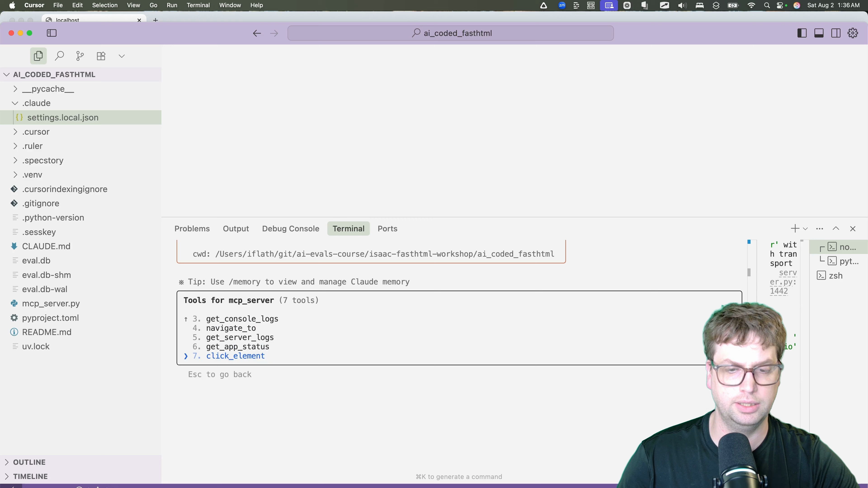
Task: Open the Extensions view icon
Action: [101, 56]
